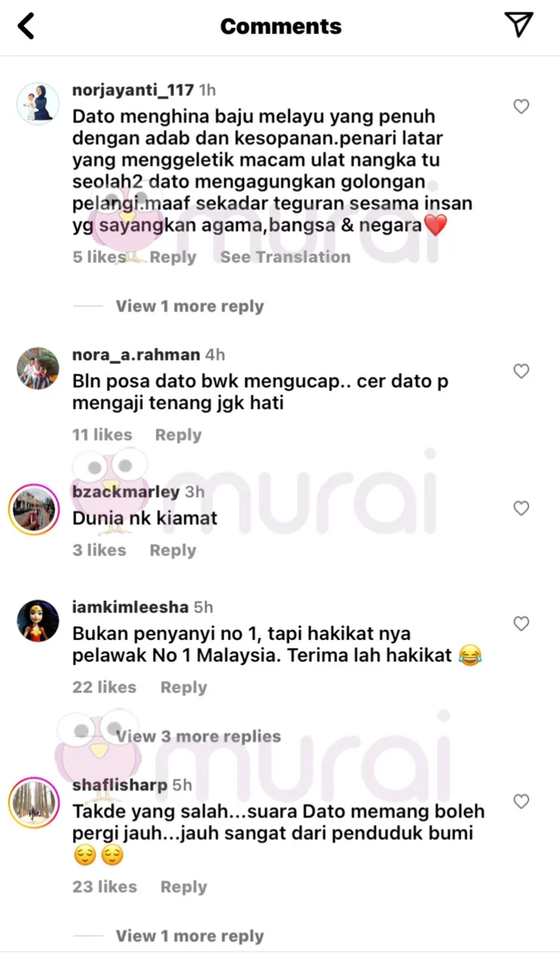Open norjayanti_117's profile picture
The height and width of the screenshot is (959, 560).
point(37,103)
